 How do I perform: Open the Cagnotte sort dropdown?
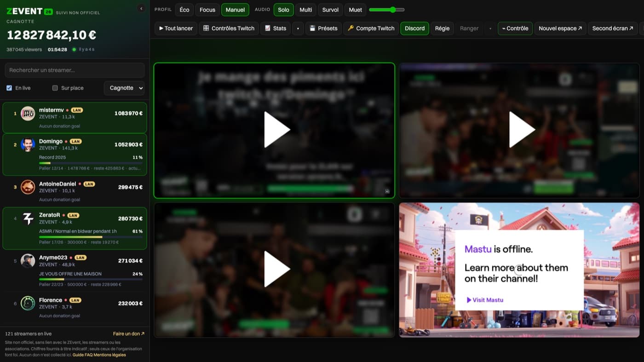click(124, 88)
